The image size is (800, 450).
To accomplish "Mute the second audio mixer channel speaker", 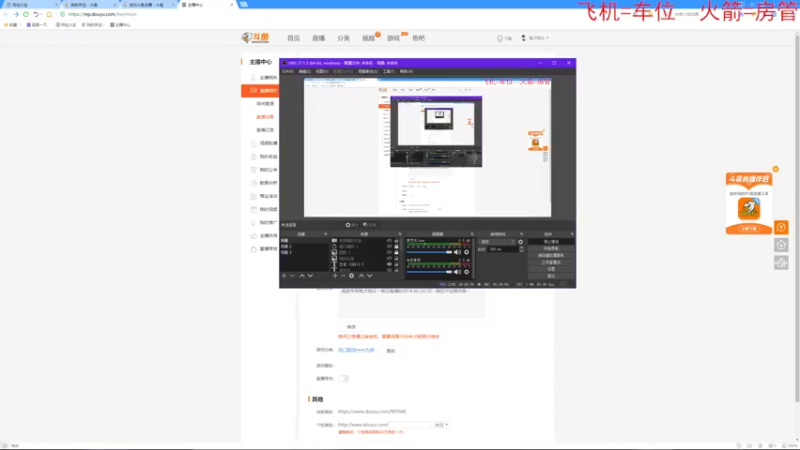I will pos(457,271).
